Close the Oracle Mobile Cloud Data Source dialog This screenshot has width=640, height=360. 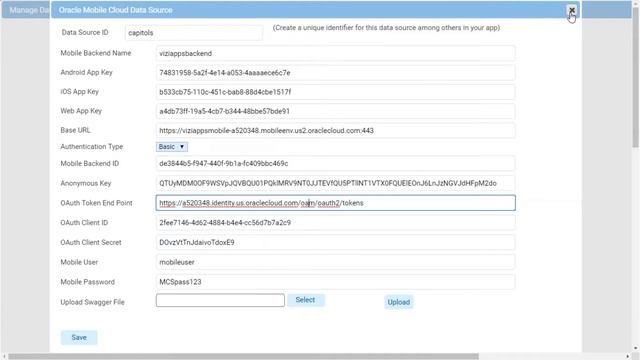(571, 10)
